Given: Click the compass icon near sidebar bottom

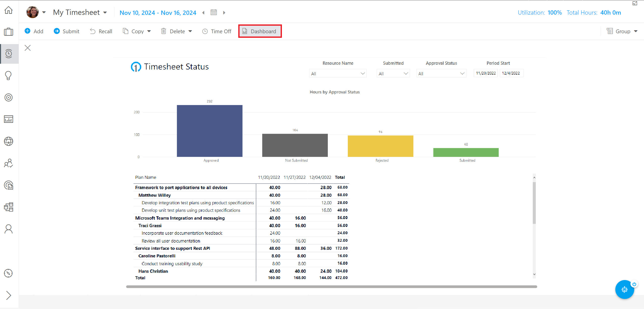Looking at the screenshot, I should click(x=9, y=273).
